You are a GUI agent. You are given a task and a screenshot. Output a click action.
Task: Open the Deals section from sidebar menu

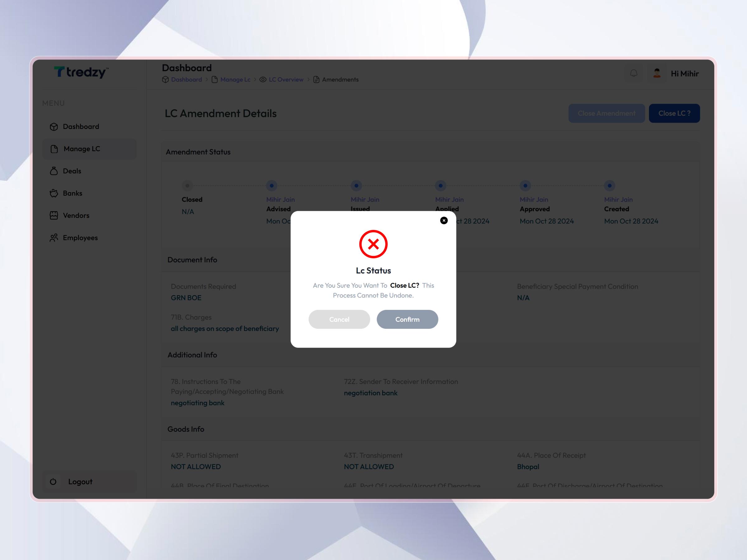pyautogui.click(x=71, y=171)
